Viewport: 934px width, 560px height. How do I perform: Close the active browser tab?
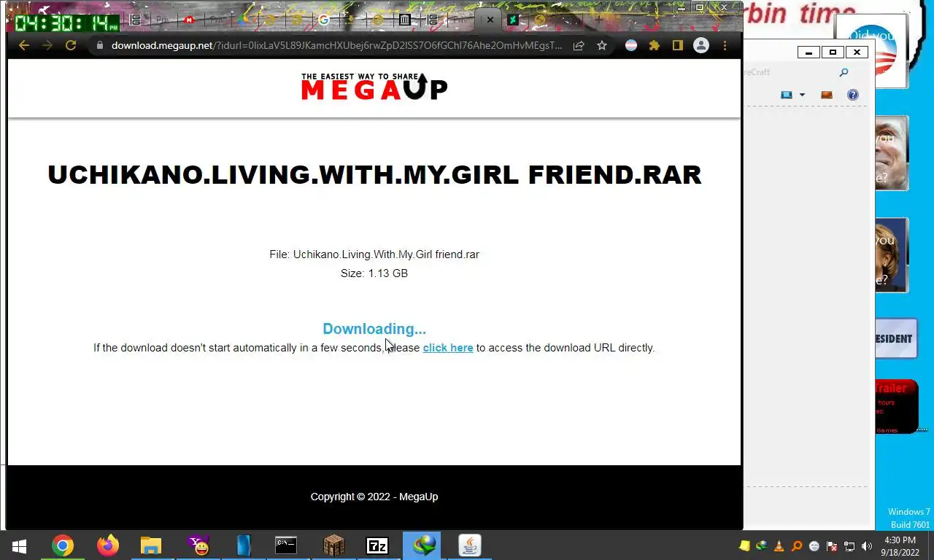[490, 20]
